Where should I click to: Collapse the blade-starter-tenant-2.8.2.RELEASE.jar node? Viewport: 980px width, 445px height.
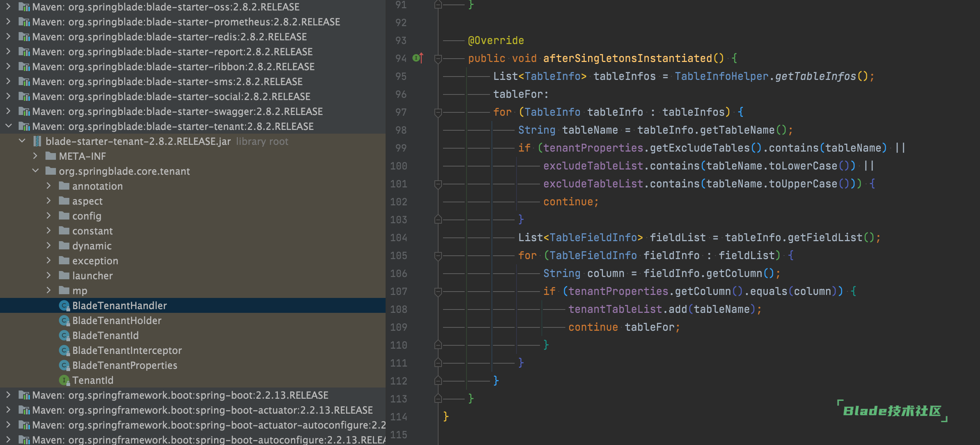(x=22, y=141)
